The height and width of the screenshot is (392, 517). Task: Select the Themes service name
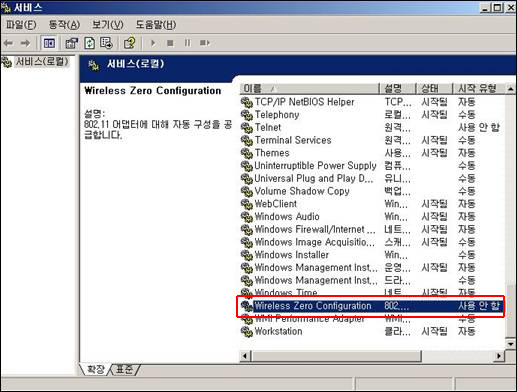point(272,153)
